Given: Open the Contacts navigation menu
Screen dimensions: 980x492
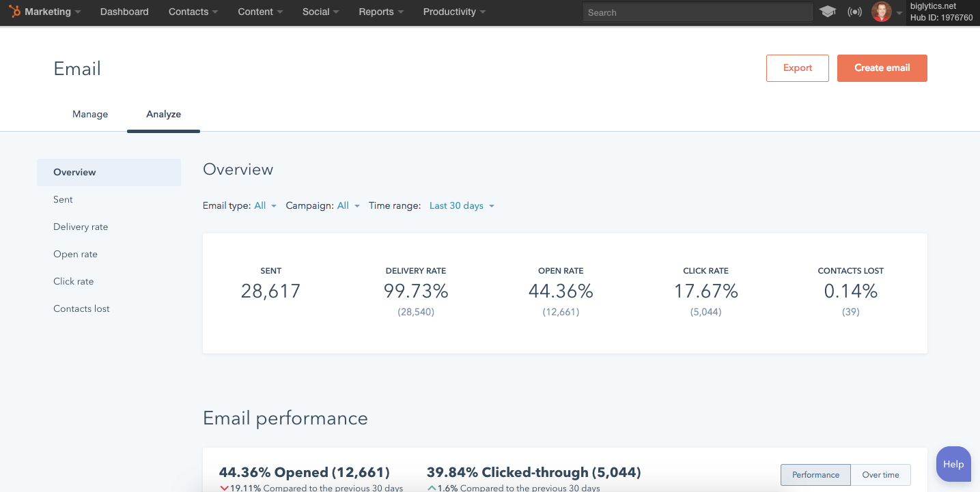Looking at the screenshot, I should (x=193, y=12).
